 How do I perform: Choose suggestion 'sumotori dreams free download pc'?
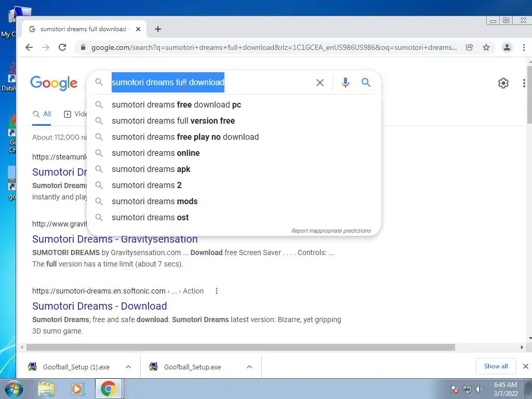(234, 105)
